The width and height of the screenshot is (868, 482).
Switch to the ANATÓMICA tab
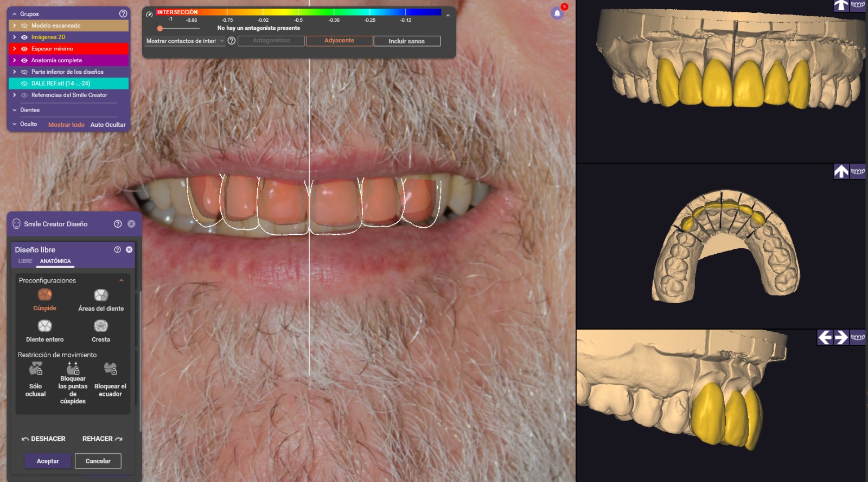pyautogui.click(x=55, y=261)
